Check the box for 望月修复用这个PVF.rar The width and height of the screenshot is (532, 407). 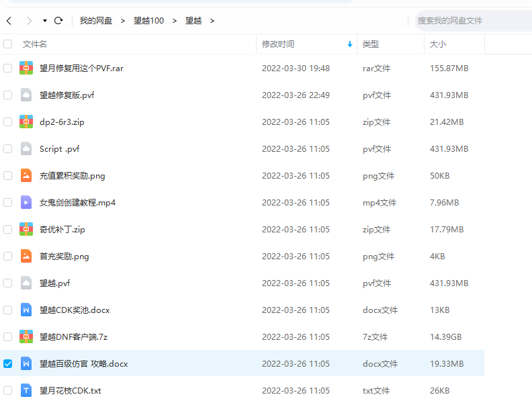8,69
